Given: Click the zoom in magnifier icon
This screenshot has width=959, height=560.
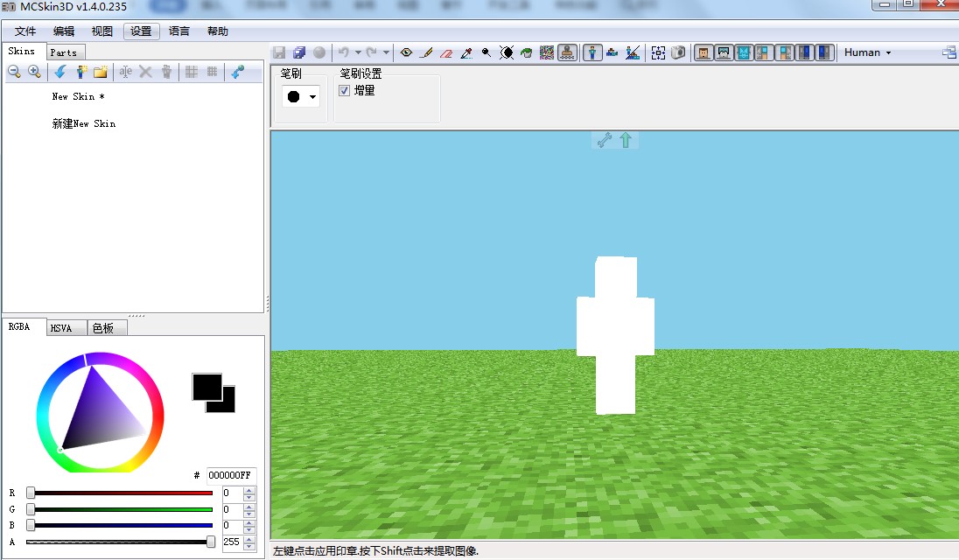Looking at the screenshot, I should pyautogui.click(x=35, y=72).
